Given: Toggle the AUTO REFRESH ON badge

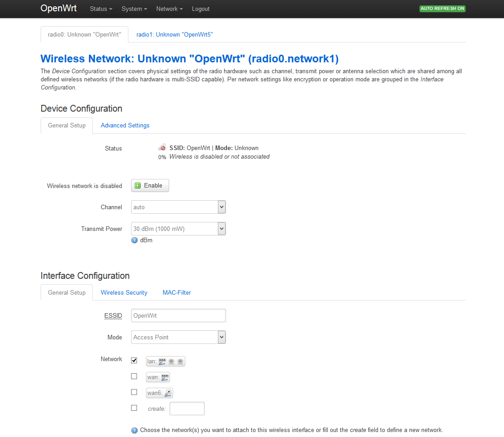Looking at the screenshot, I should [442, 9].
